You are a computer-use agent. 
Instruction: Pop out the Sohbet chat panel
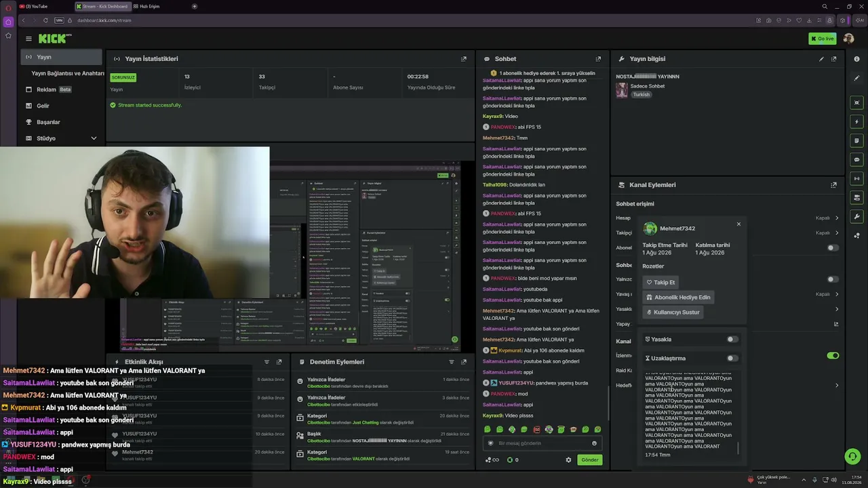[598, 59]
